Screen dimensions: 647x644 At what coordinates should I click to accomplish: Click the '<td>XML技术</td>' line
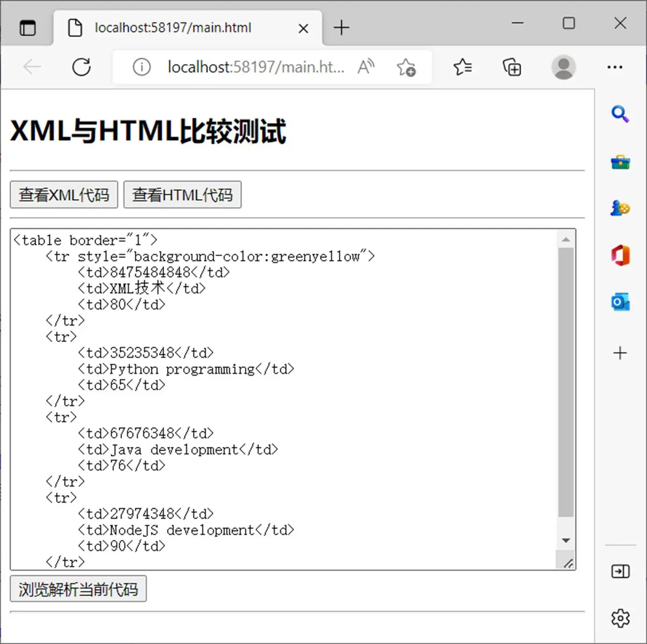[142, 288]
